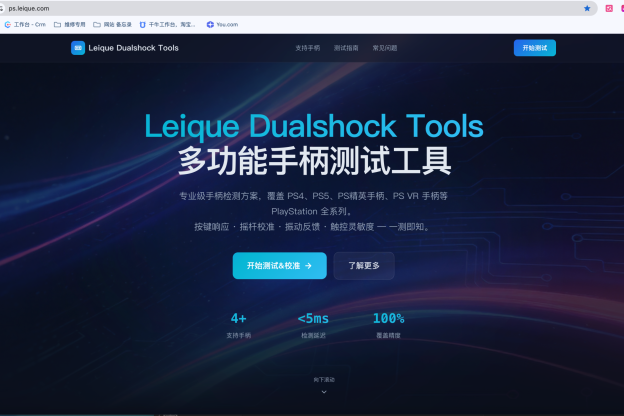624x416 pixels.
Task: Click the large Leique Dualshock Tools hero title
Action: pos(314,126)
